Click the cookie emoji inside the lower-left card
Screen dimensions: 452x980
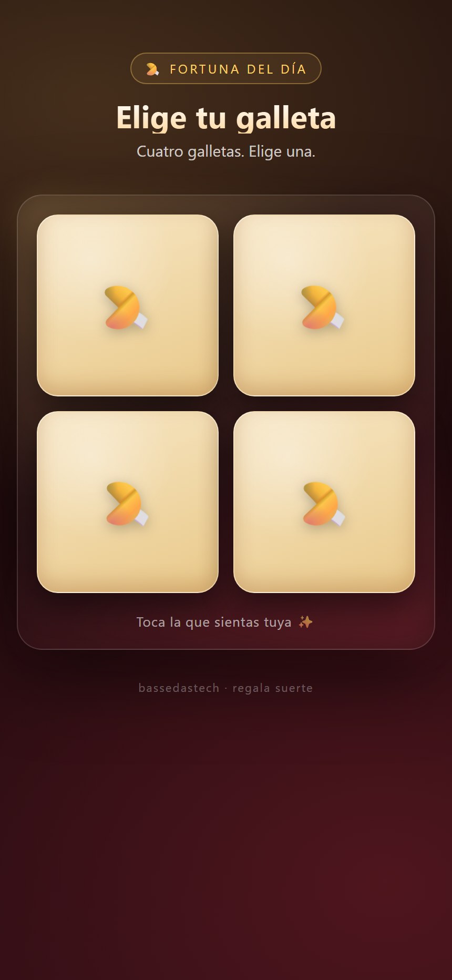pyautogui.click(x=126, y=504)
